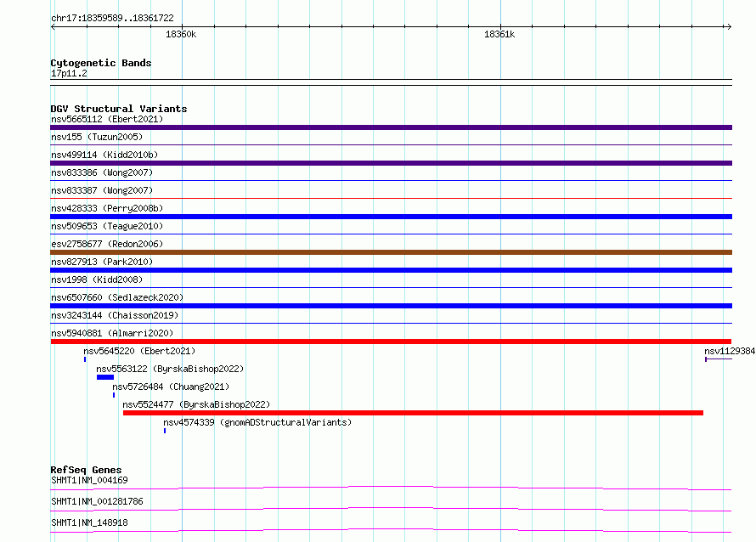Click the chr17:18359589..18361722 coordinates text

click(x=112, y=18)
